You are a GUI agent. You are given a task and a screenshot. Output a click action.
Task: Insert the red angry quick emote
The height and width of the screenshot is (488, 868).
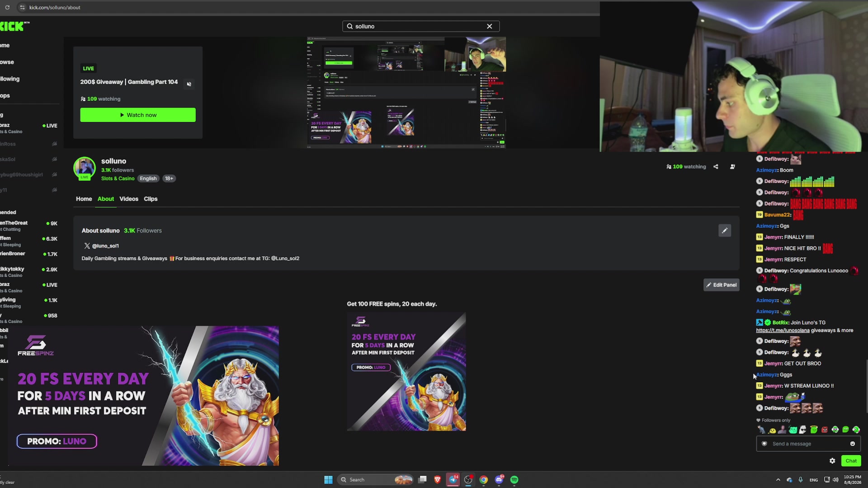825,430
